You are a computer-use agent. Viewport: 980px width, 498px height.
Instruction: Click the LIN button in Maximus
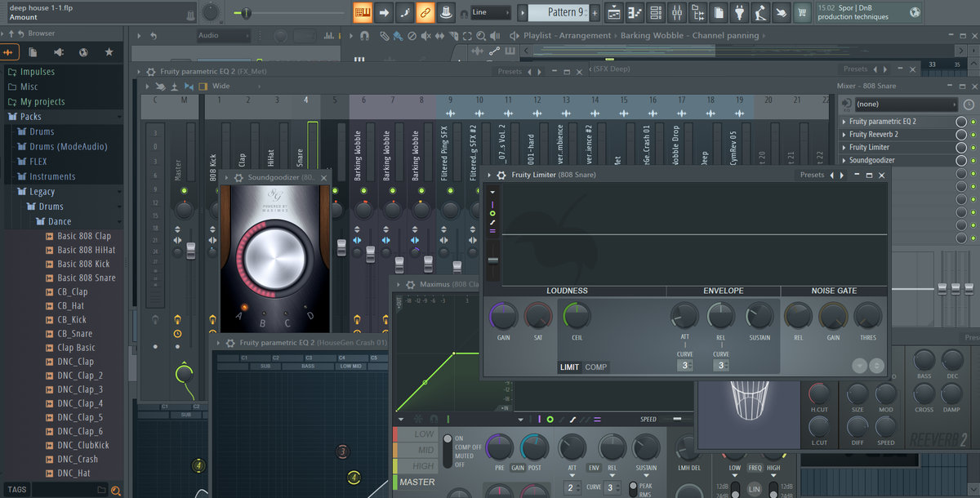754,489
